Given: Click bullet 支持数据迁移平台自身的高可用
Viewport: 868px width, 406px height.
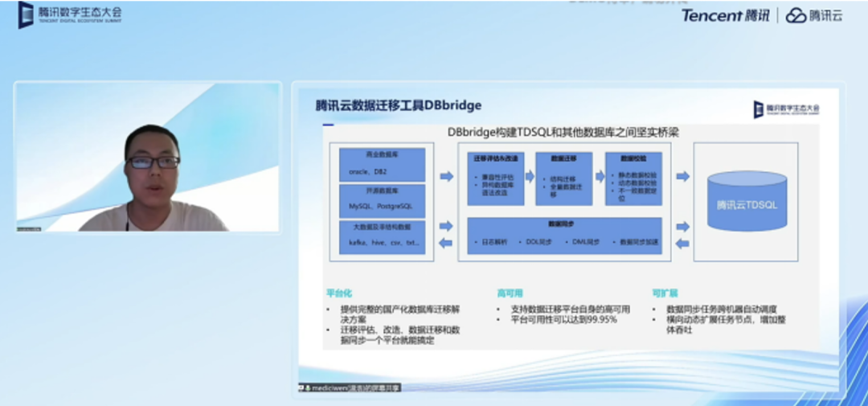Looking at the screenshot, I should [x=570, y=309].
